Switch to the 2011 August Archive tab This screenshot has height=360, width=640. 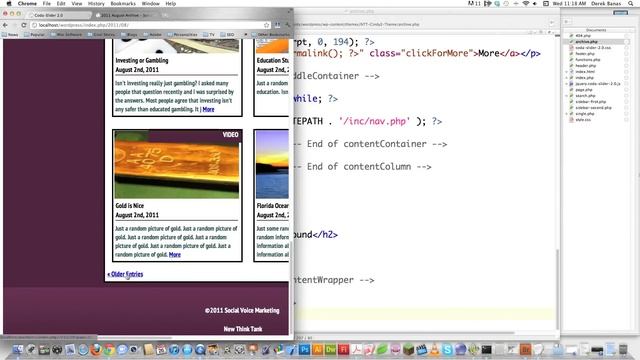pyautogui.click(x=125, y=15)
